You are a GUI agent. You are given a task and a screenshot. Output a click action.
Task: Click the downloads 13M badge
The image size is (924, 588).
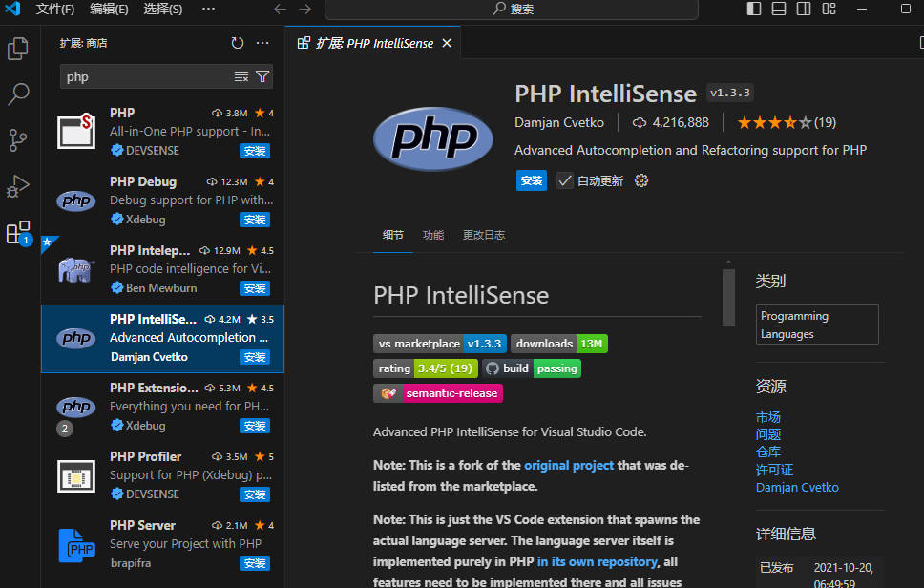559,344
